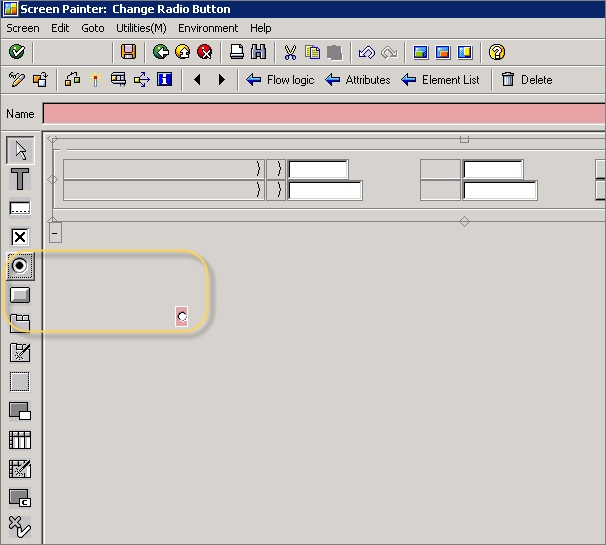Click the command field in toolbar
606x545 pixels.
point(73,52)
